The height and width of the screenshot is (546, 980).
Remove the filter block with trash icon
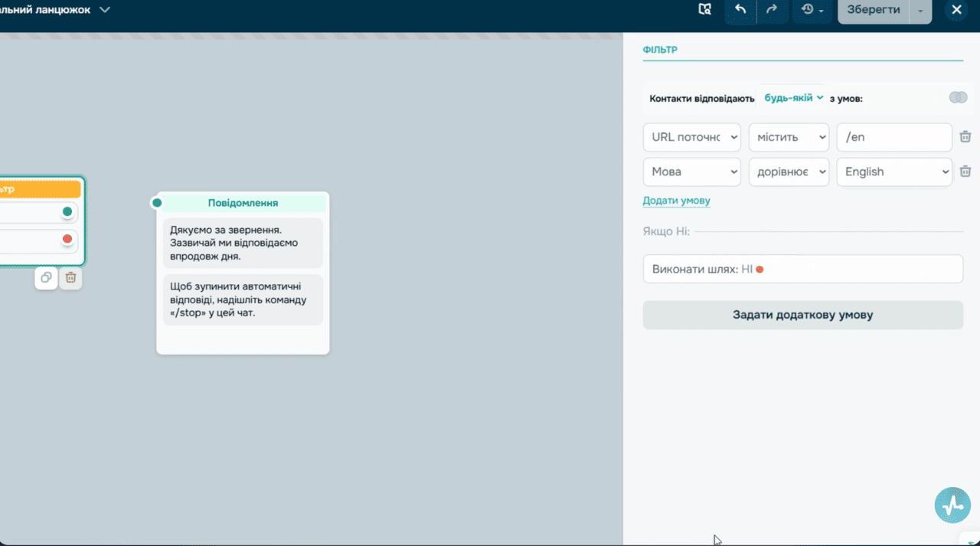70,278
